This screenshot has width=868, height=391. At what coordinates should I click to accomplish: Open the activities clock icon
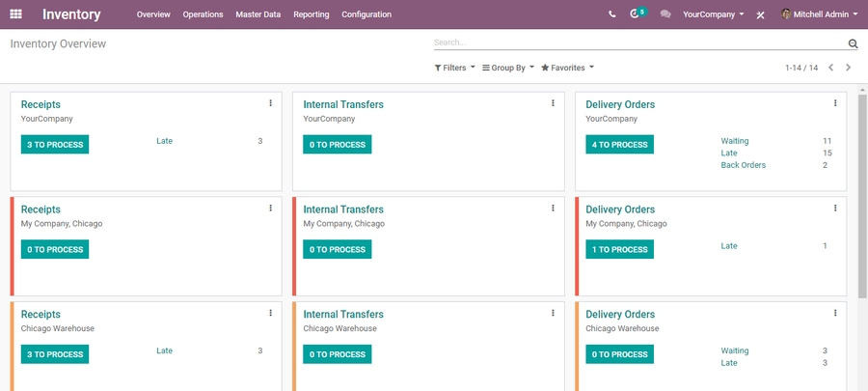point(636,14)
